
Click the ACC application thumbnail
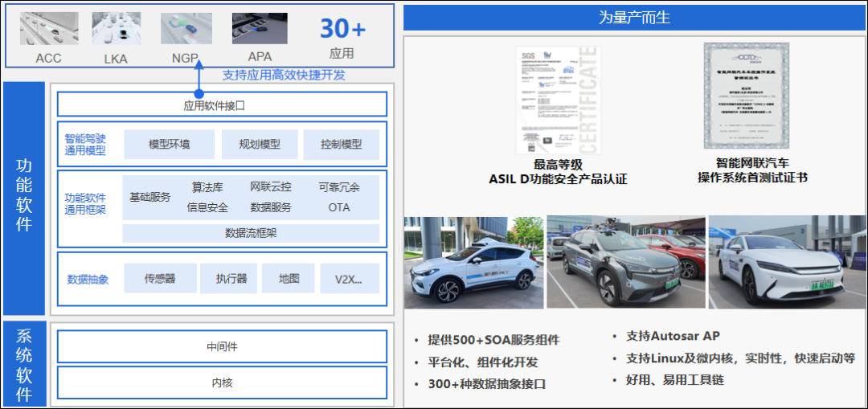coord(49,29)
